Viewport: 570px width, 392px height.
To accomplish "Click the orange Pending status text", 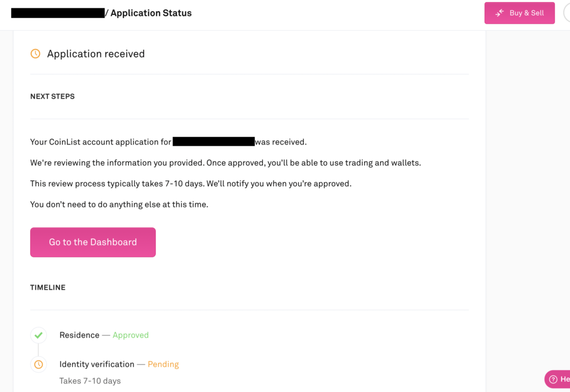I will click(163, 364).
